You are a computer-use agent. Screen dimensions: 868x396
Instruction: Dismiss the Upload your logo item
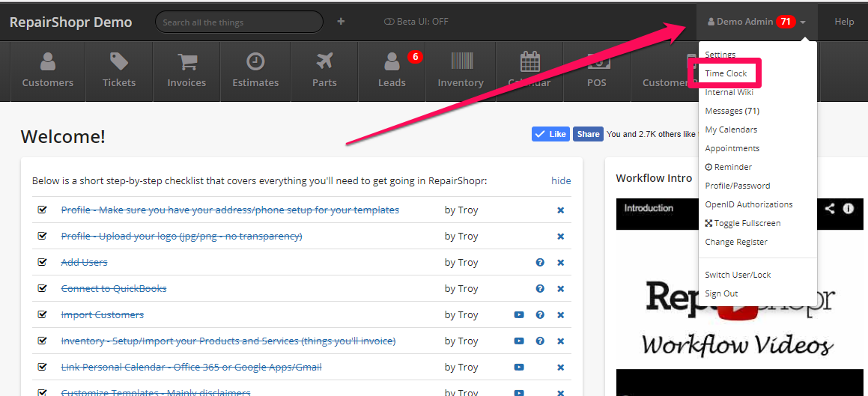point(560,236)
